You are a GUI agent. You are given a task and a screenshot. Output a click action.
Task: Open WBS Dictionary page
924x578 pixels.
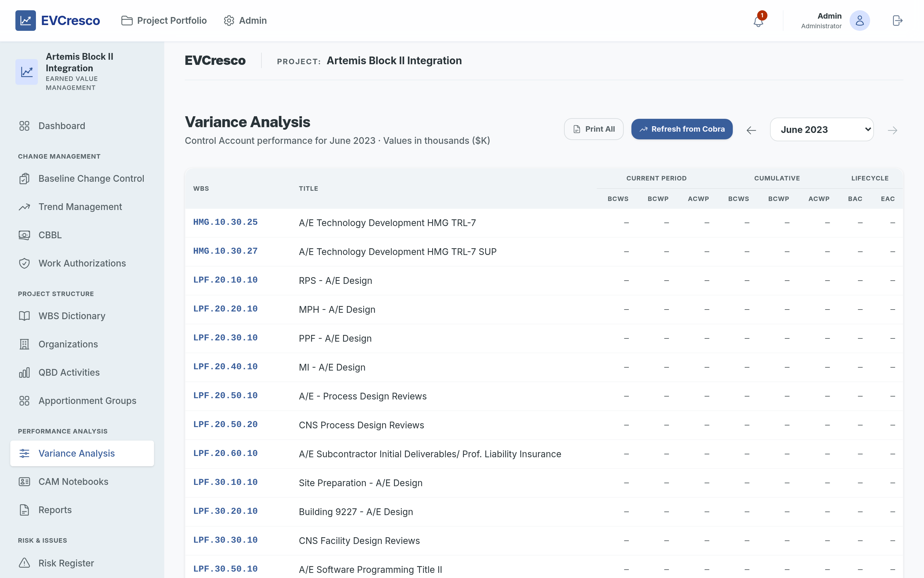click(x=82, y=316)
